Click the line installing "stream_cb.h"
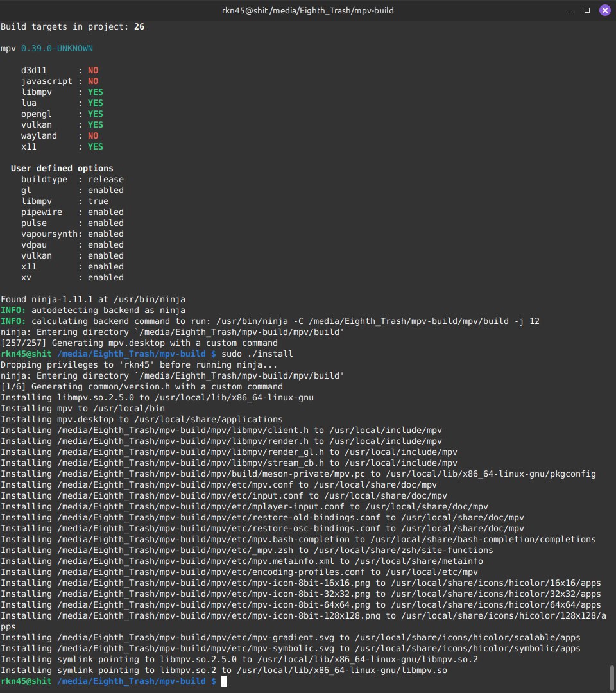This screenshot has height=693, width=616. click(x=229, y=463)
